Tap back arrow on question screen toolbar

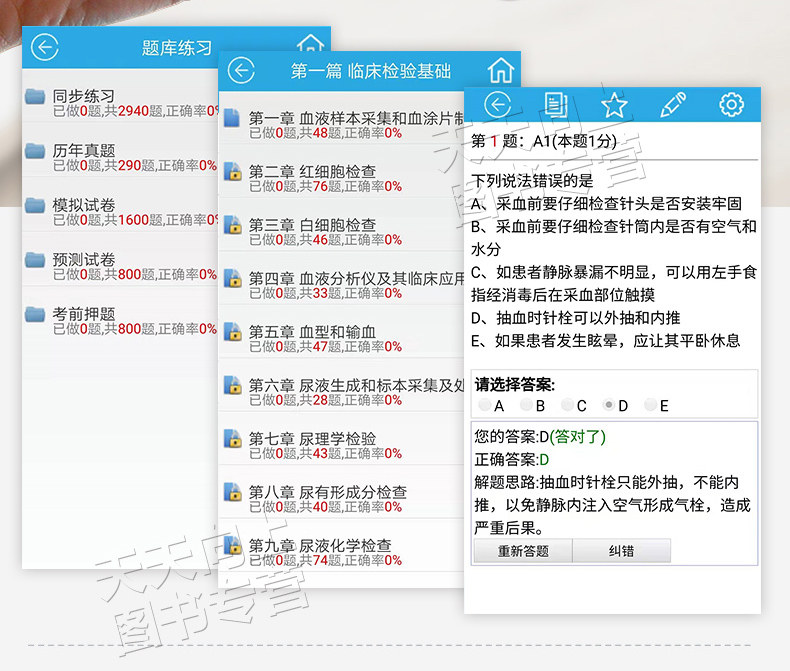pyautogui.click(x=497, y=105)
